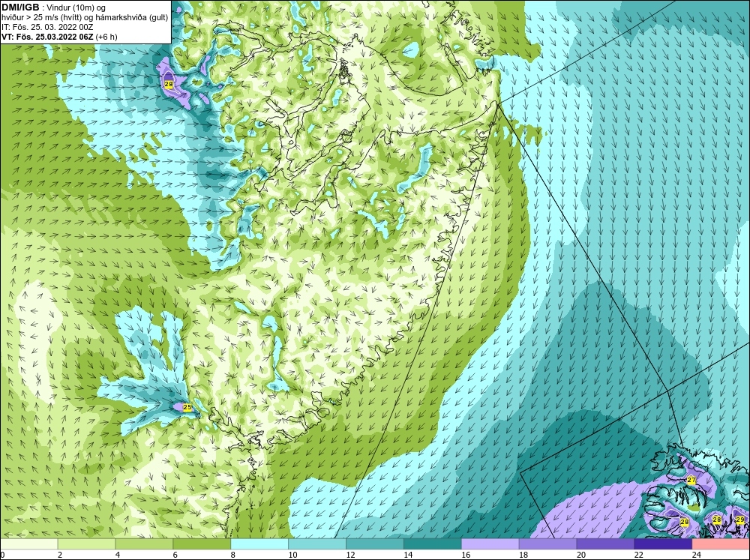Click the scale label 22
Viewport: 750px width, 560px height.
638,555
